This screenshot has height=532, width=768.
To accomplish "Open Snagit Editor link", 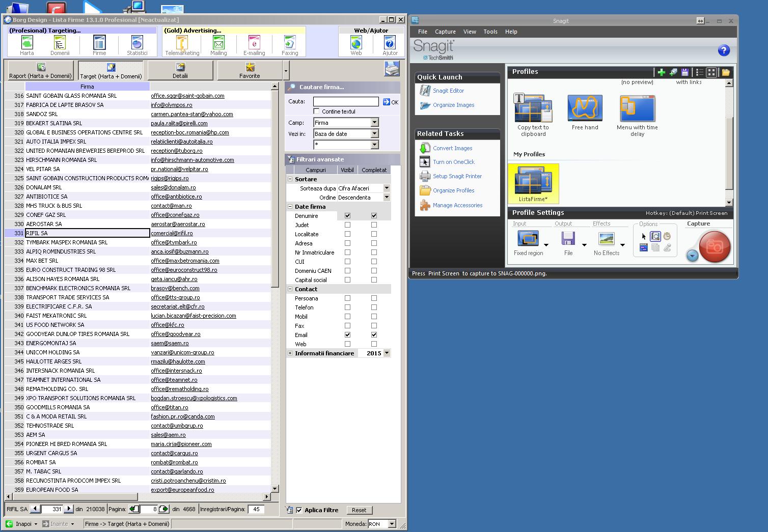I will pyautogui.click(x=448, y=91).
